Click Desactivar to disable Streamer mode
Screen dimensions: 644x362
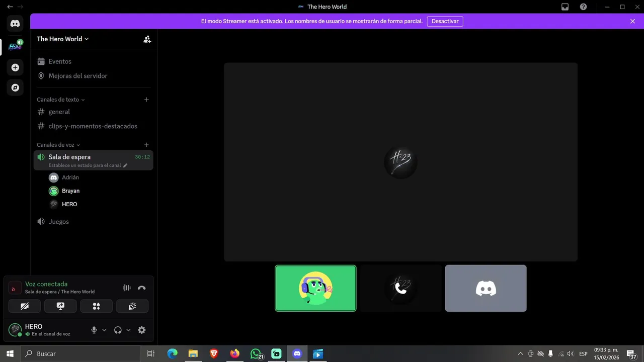pos(445,21)
